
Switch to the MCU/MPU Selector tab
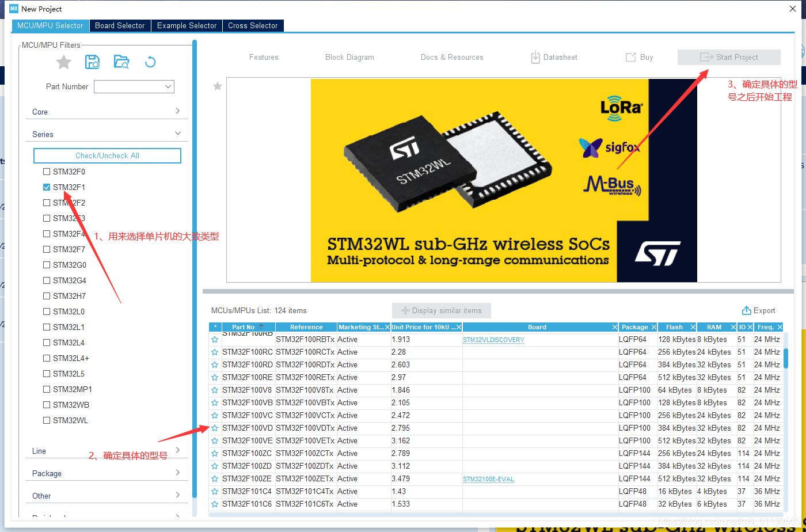tap(50, 25)
